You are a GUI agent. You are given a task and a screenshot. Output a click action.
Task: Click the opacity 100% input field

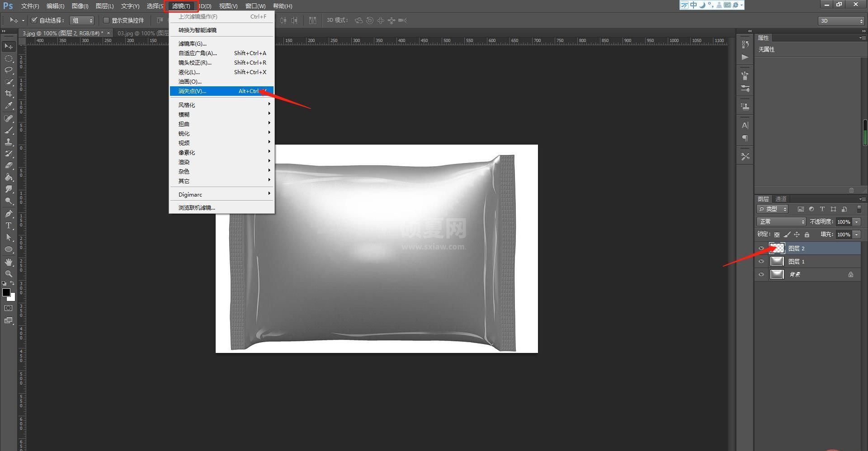[843, 222]
